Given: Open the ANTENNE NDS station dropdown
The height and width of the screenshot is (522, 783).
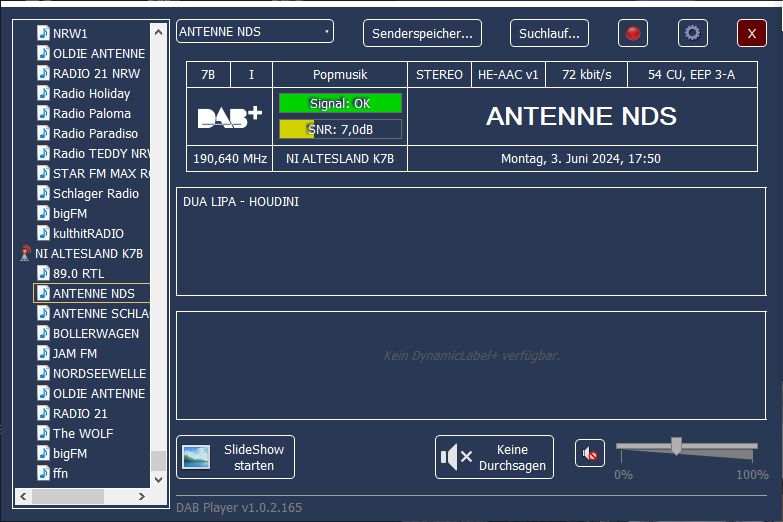Looking at the screenshot, I should point(255,32).
